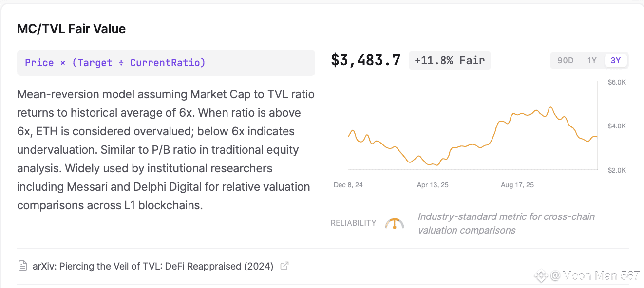
Task: Click the $3,483.7 fair value price
Action: point(366,60)
